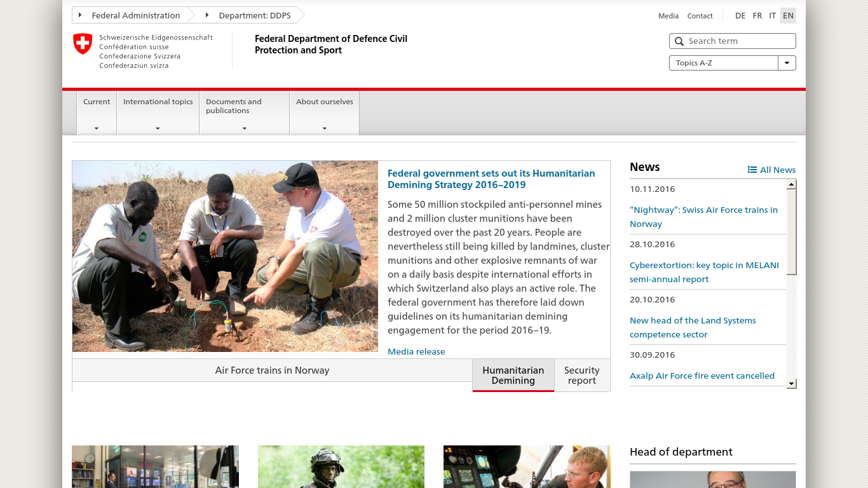Click the Department: DDPS breadcrumb arrow
Image resolution: width=868 pixels, height=488 pixels.
(x=207, y=15)
